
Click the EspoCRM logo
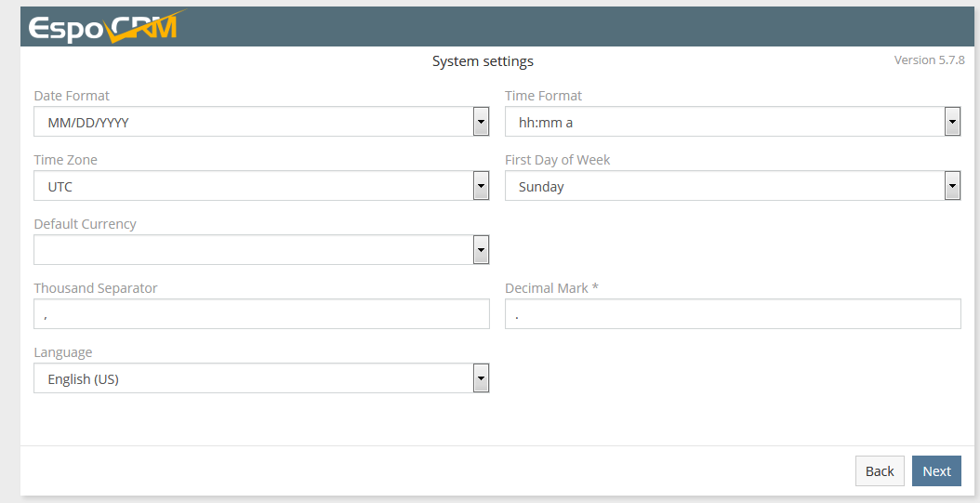click(x=107, y=27)
